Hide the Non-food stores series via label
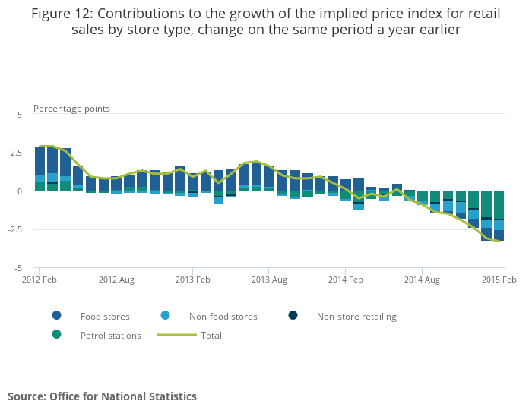The width and height of the screenshot is (532, 417). pos(223,317)
